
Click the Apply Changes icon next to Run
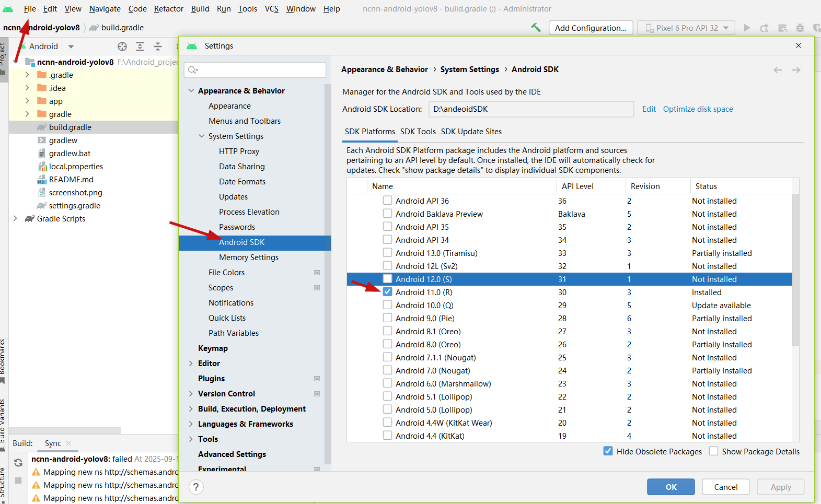[764, 28]
